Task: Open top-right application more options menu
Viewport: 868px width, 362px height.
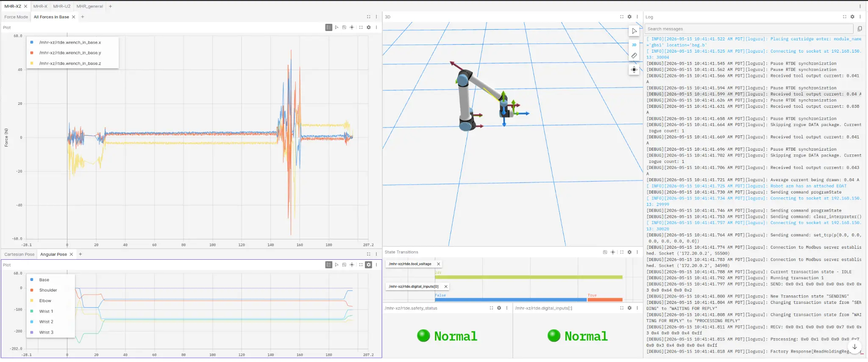Action: click(860, 6)
